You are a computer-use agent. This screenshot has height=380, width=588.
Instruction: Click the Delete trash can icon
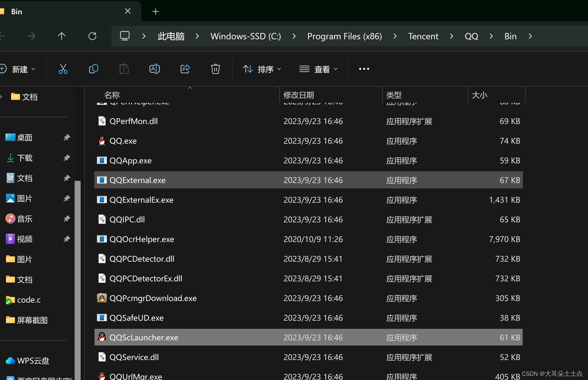(x=216, y=69)
